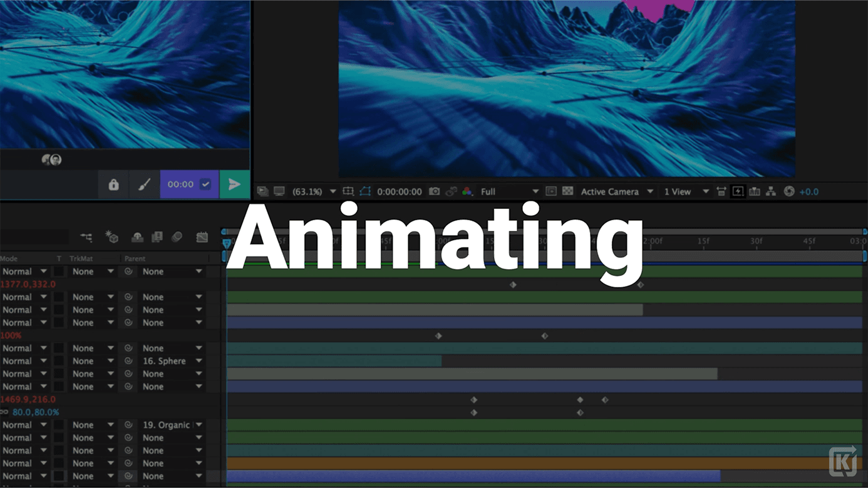Open the Comp Flowchart icon in viewer bar

click(x=771, y=191)
